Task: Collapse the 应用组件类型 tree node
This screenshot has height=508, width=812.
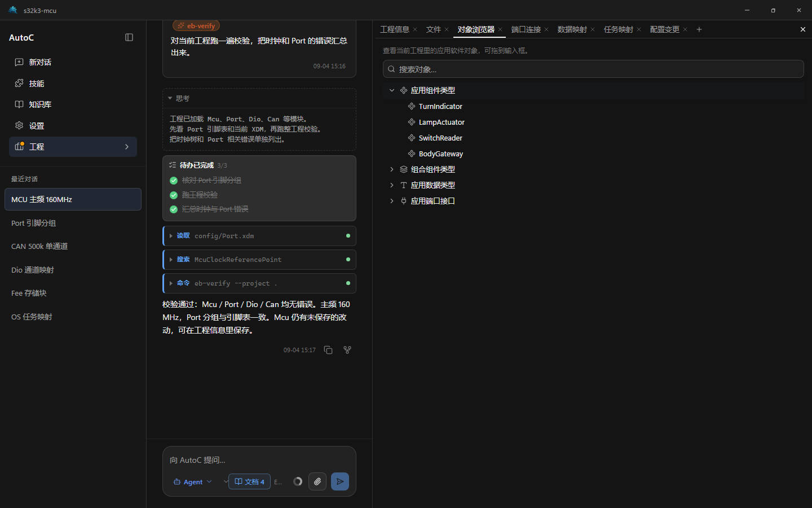Action: 392,90
